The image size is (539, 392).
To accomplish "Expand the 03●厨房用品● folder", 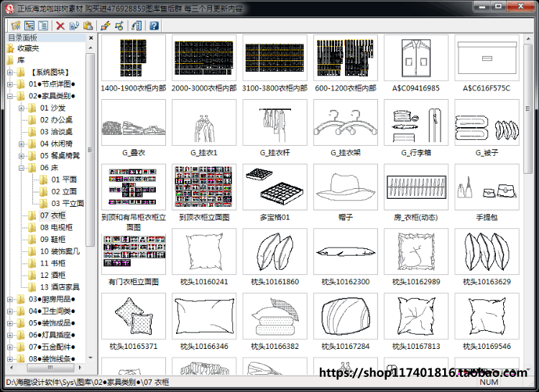I will 9,299.
